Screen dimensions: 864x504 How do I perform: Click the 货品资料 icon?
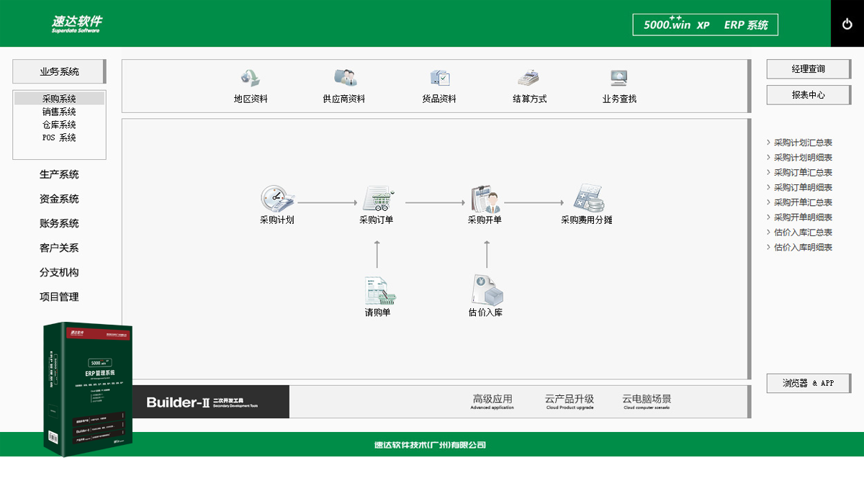(x=440, y=78)
